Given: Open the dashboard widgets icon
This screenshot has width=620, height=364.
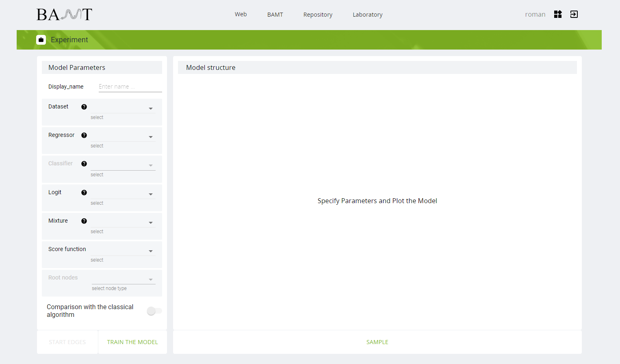Looking at the screenshot, I should (558, 14).
